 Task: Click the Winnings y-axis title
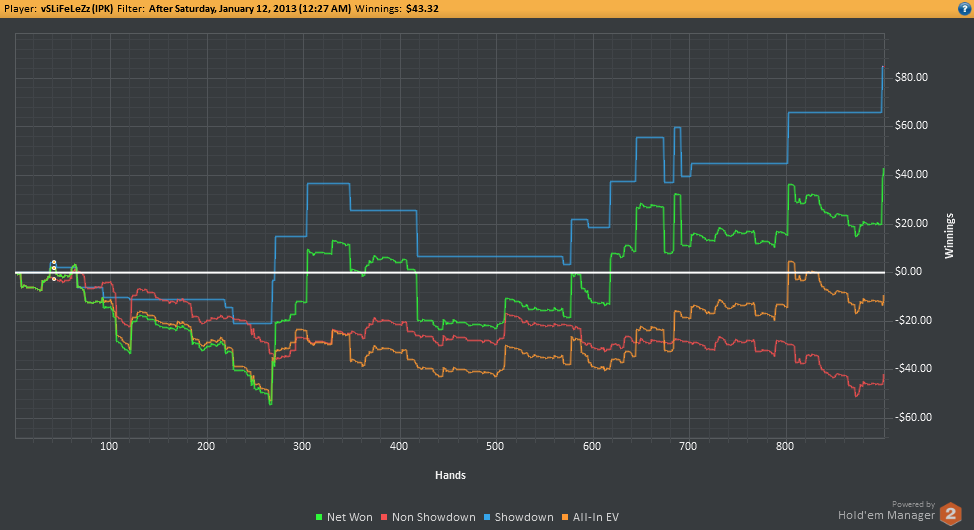pyautogui.click(x=949, y=236)
